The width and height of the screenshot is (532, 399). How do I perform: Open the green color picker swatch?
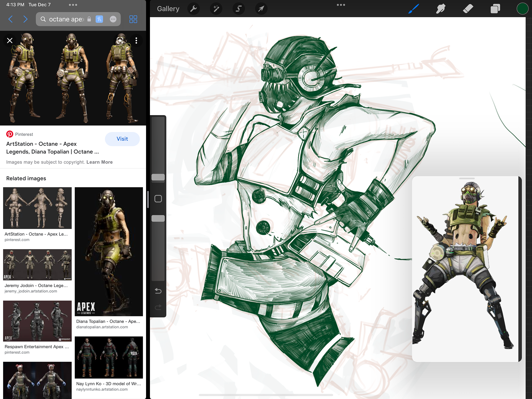coord(522,9)
